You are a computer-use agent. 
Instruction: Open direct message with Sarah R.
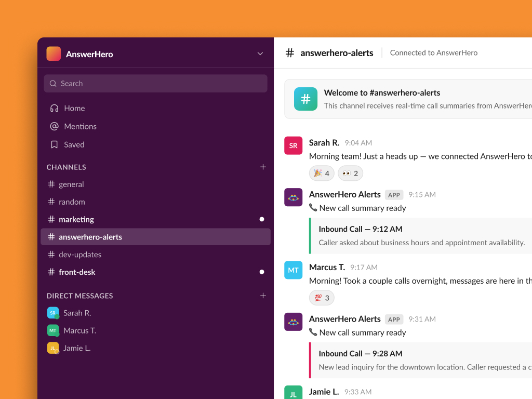click(155, 313)
